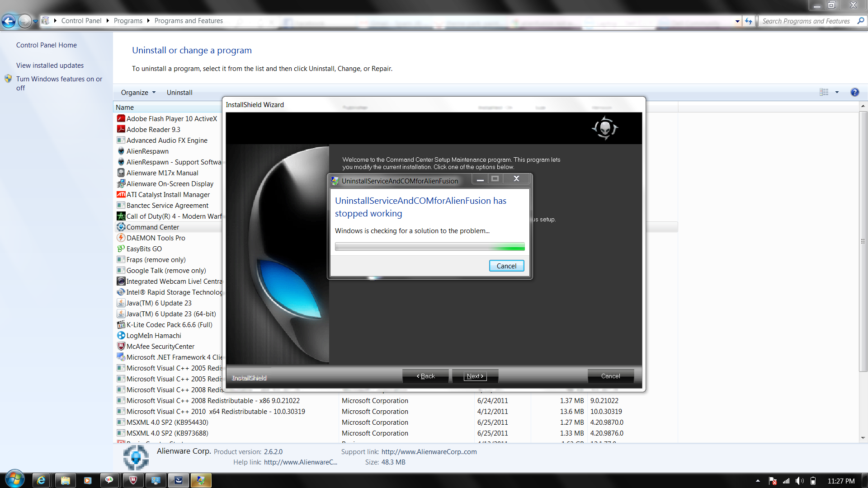
Task: Click the Search Programs and Features field
Action: coord(806,21)
